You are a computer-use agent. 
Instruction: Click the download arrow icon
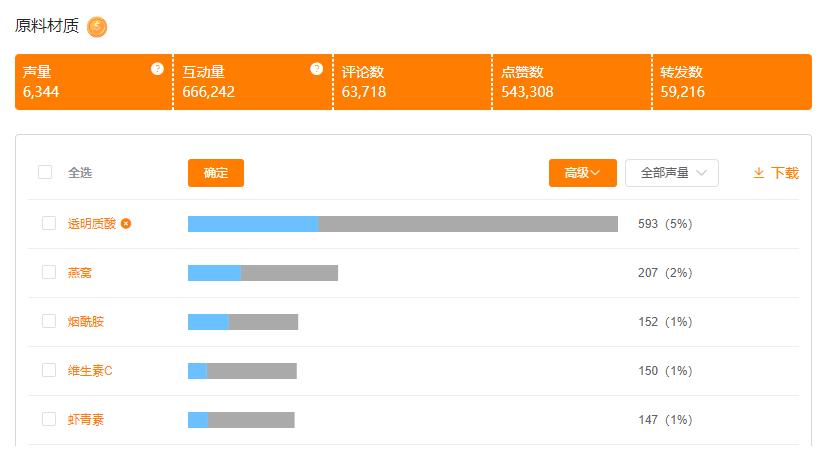pyautogui.click(x=759, y=173)
